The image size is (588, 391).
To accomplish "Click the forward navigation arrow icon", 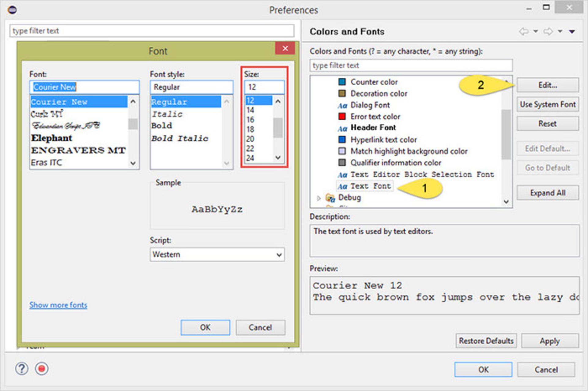I will (548, 32).
